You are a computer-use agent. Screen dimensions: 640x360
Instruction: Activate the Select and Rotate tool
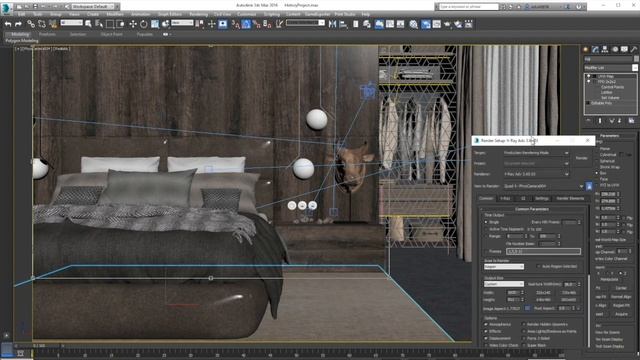pos(144,24)
